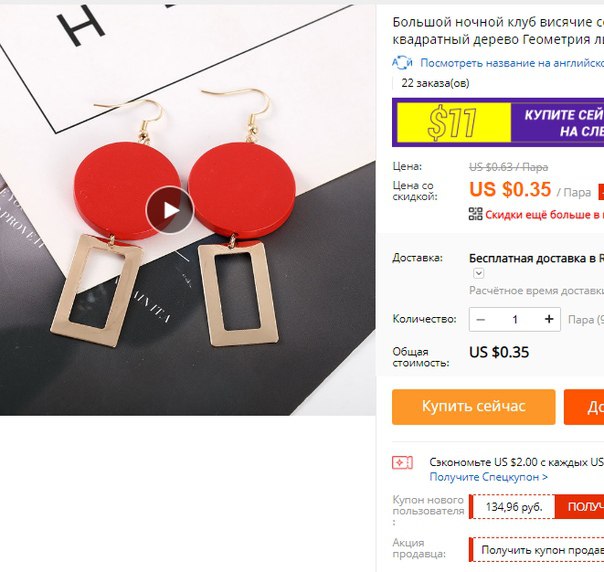This screenshot has height=572, width=604.
Task: Open the Получите Спецкупон link
Action: 488,477
